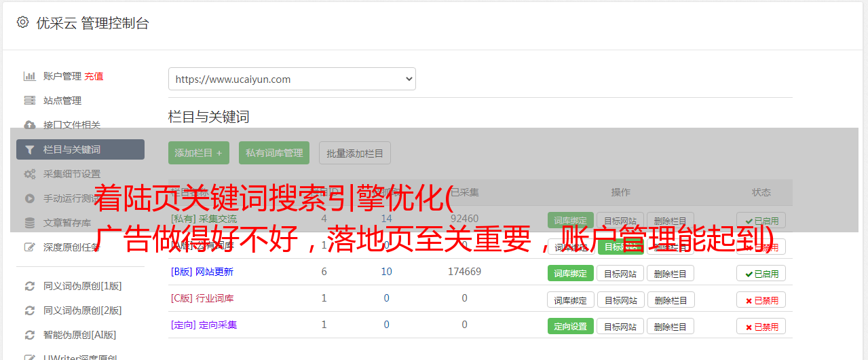Viewport: 868px width, 360px height.
Task: Click 删除栏目 for 定向采集 row
Action: coord(671,326)
